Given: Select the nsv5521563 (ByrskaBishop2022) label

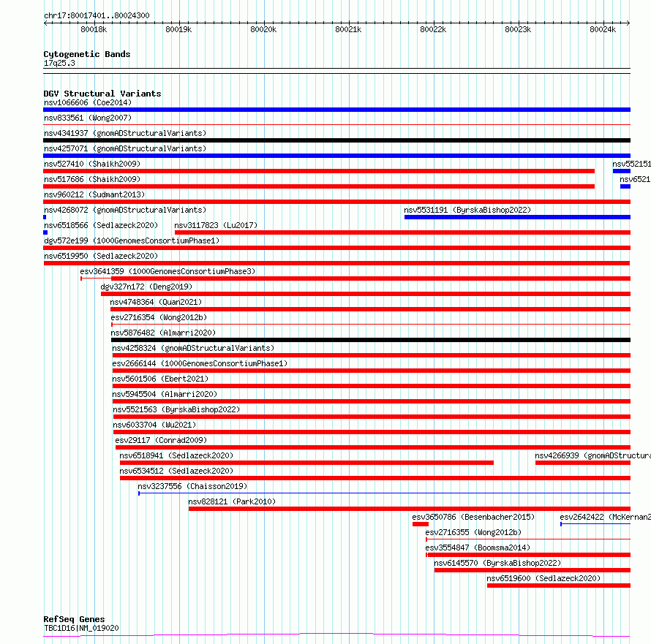Looking at the screenshot, I should 176,409.
